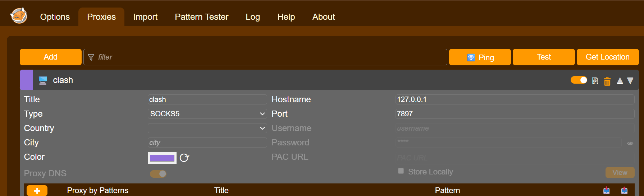Move clash proxy down with arrow
Image resolution: width=644 pixels, height=196 pixels.
(630, 81)
